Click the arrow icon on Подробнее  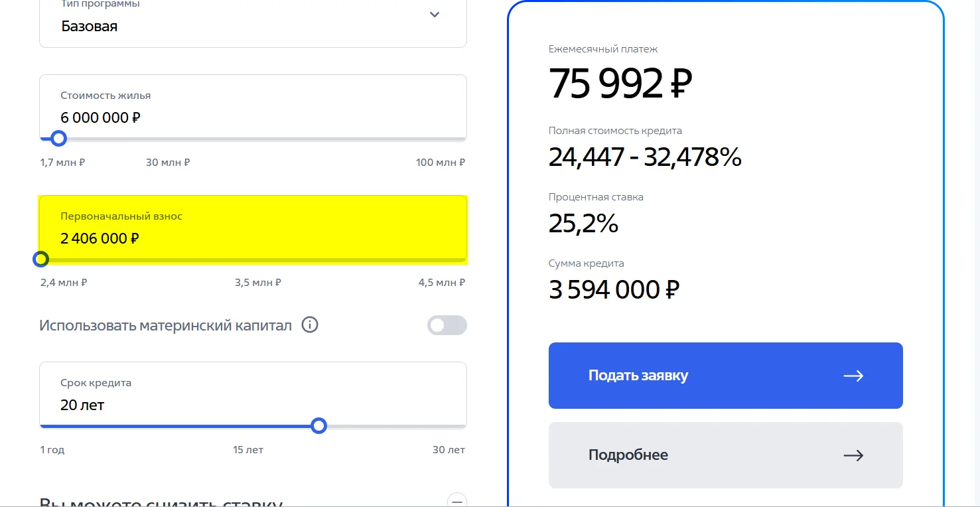(853, 455)
